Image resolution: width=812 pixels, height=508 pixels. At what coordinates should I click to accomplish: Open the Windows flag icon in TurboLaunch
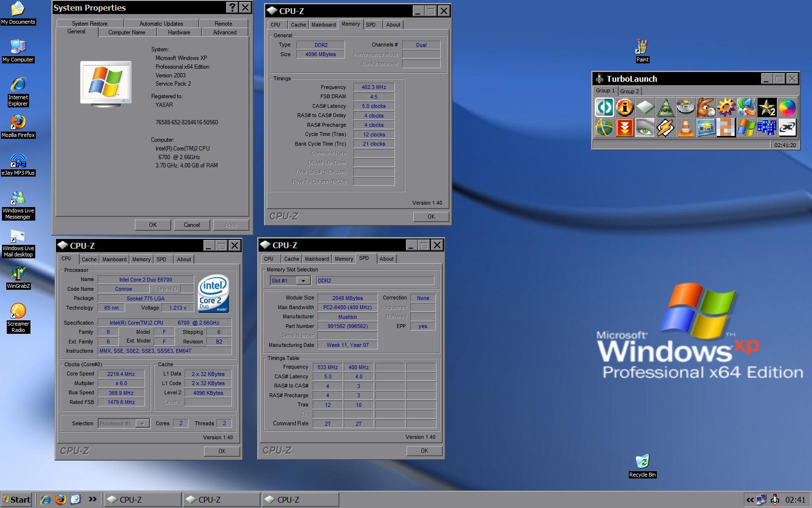[x=746, y=128]
